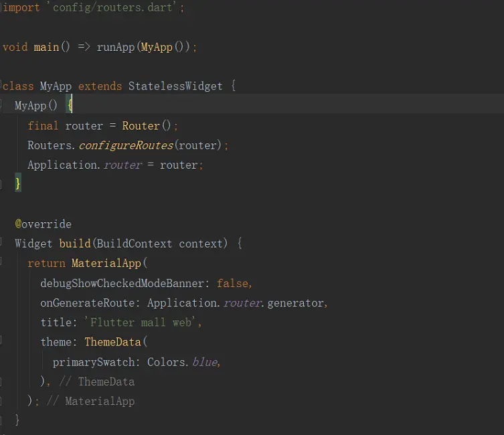Click the '// MaterialApp' closing comment

(x=90, y=402)
